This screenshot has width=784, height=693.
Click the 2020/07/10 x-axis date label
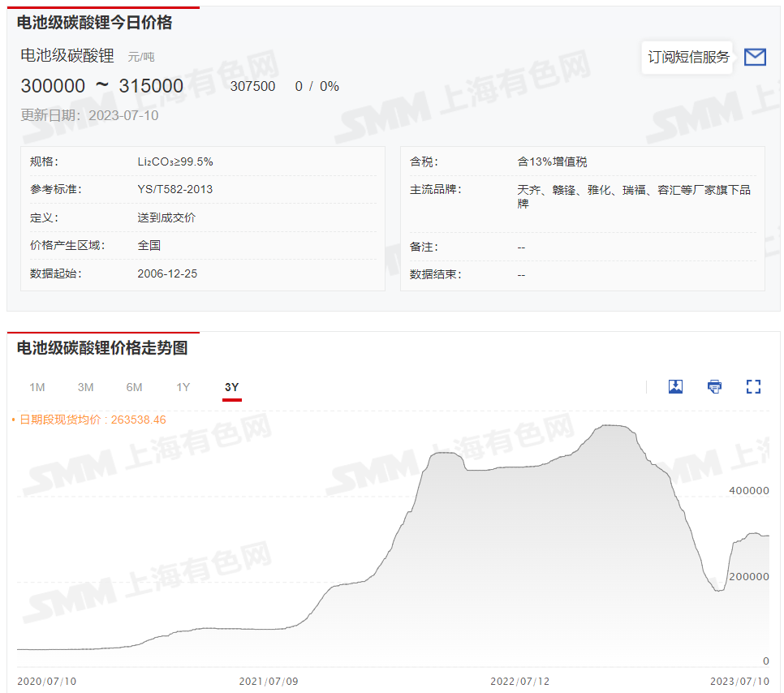(47, 682)
